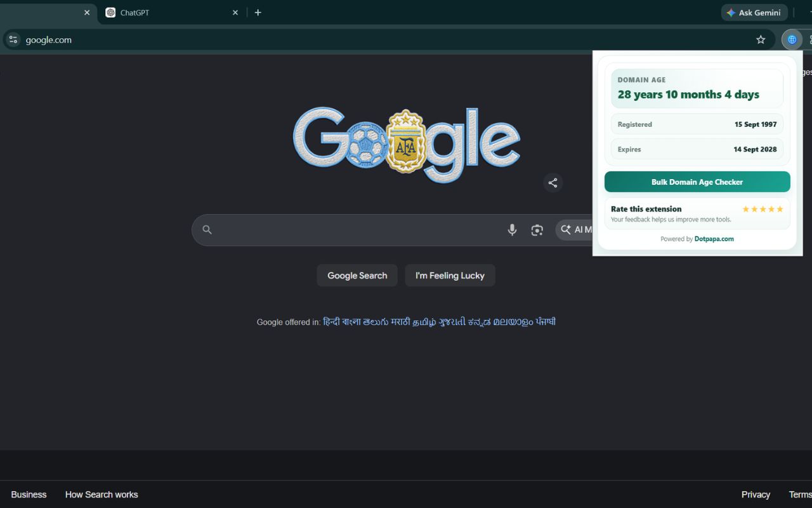Bookmark this page with the star icon
The image size is (812, 508).
coord(761,39)
